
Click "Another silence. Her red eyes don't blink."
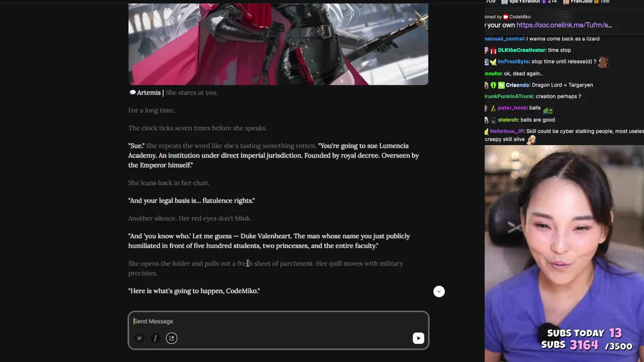190,218
